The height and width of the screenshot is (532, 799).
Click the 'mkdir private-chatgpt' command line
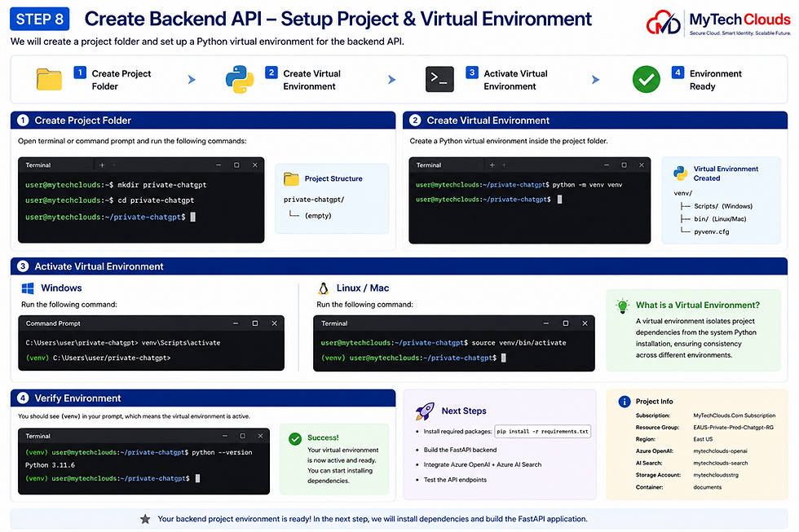(116, 185)
